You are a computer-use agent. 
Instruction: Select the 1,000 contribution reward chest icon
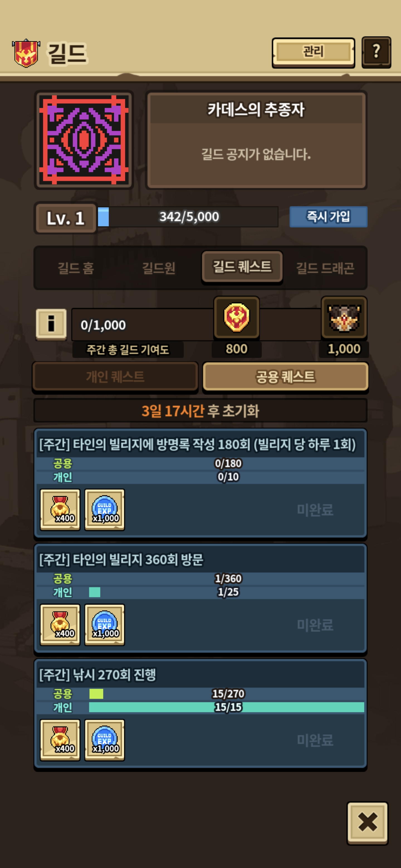click(x=344, y=317)
